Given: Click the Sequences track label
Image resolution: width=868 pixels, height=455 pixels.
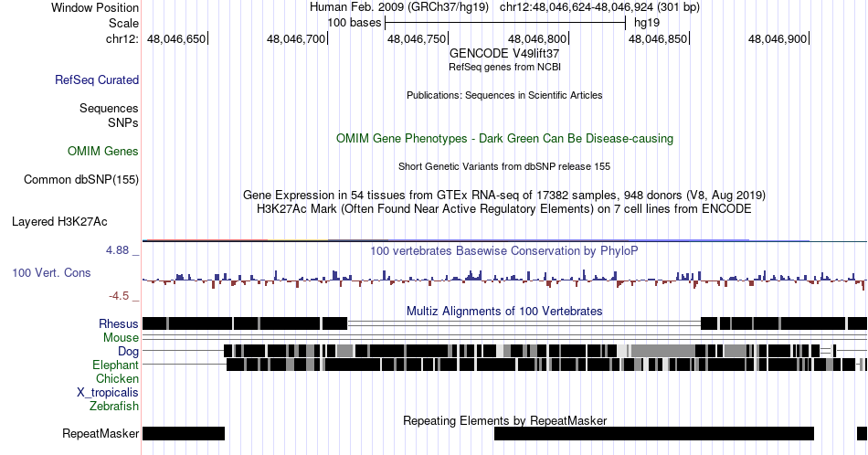Looking at the screenshot, I should (109, 108).
